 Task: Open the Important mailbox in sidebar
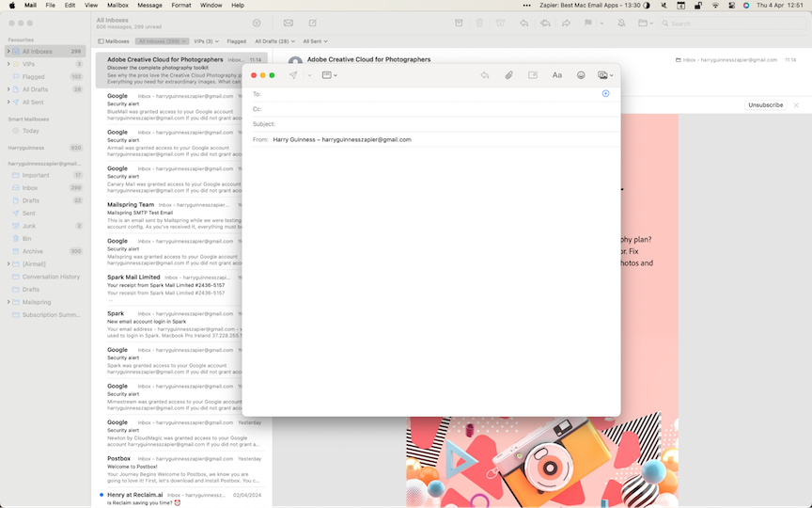[x=45, y=175]
